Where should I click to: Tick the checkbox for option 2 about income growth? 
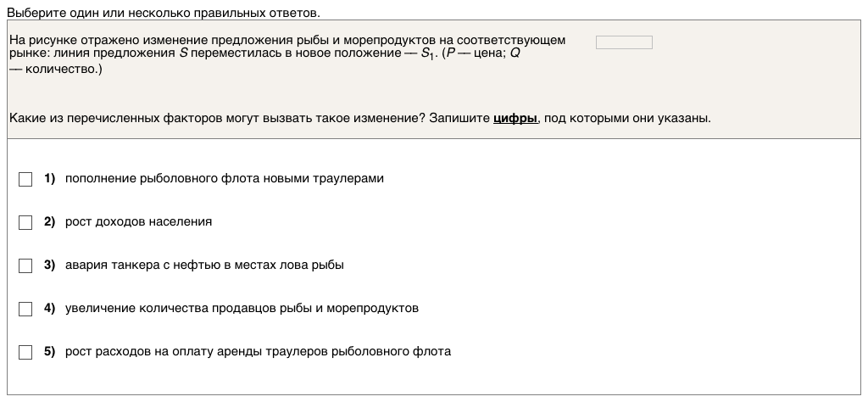[25, 222]
